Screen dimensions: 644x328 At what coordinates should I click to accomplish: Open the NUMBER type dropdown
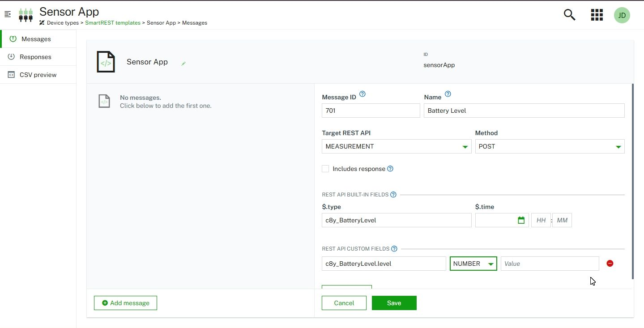point(473,264)
